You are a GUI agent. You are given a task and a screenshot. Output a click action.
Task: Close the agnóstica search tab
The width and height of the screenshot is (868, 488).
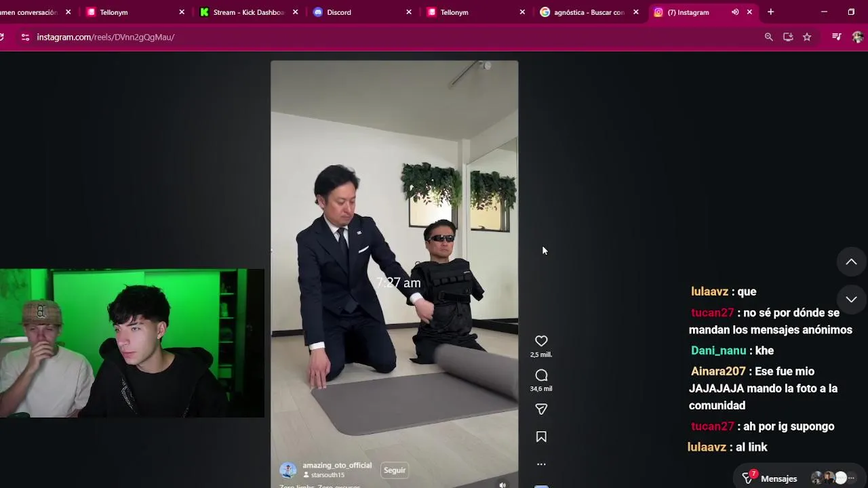[635, 12]
